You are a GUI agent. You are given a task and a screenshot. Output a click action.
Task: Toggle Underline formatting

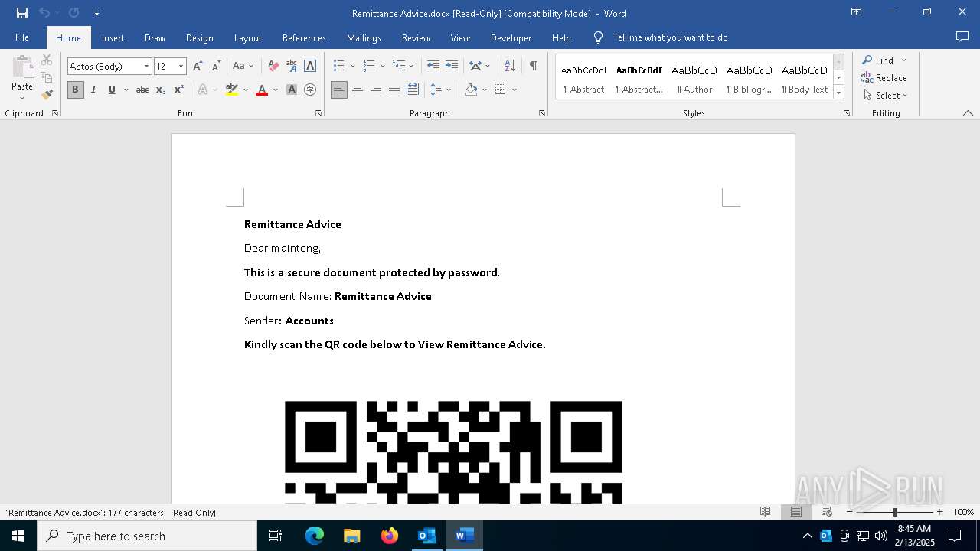click(x=112, y=90)
